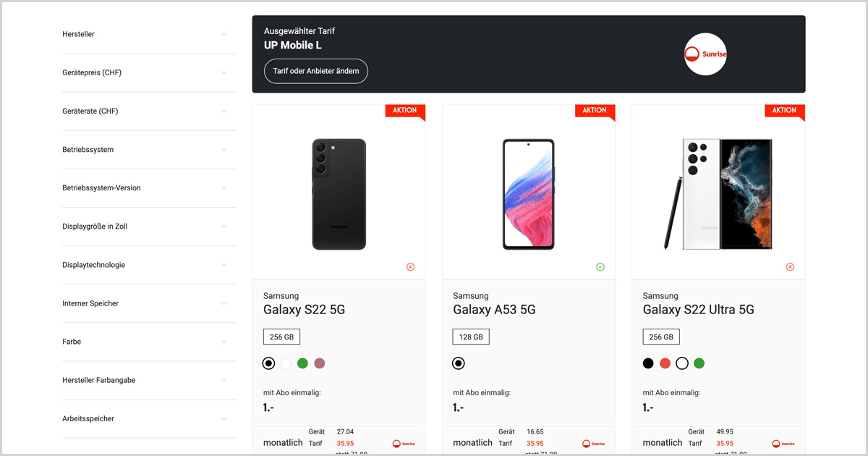Viewport: 868px width, 456px height.
Task: Select white color for Galaxy S22 Ultra
Action: pyautogui.click(x=682, y=363)
